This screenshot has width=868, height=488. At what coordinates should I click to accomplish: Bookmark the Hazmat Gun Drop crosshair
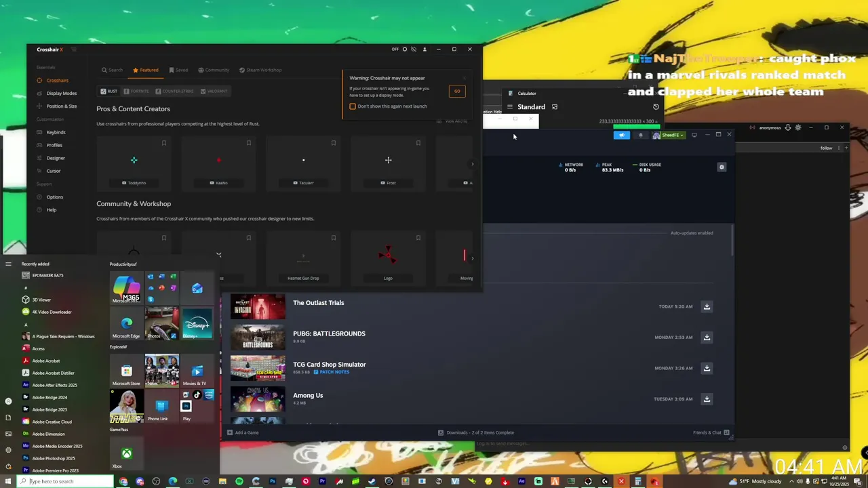coord(333,238)
